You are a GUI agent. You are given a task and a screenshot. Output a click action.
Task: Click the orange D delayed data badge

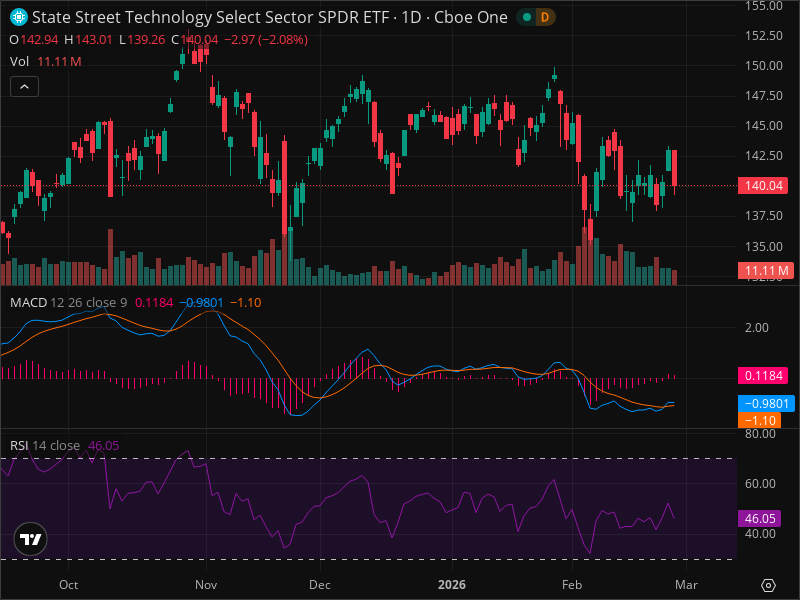545,17
